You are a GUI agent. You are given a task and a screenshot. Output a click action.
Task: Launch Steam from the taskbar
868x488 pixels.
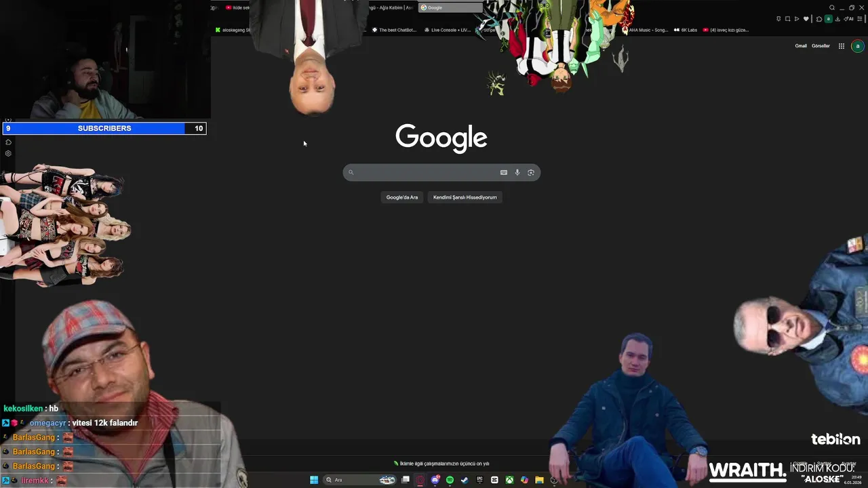[x=465, y=480]
